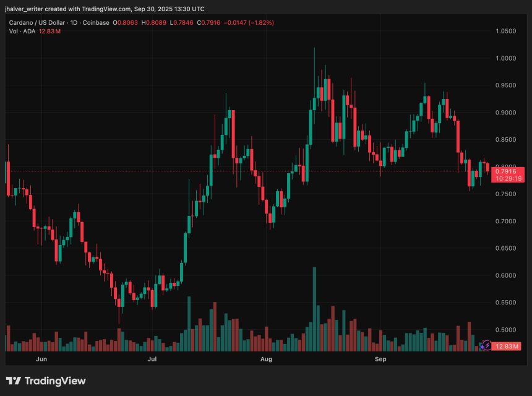Click the red '12.83M' volume badge on the right axis
This screenshot has width=532, height=396.
pos(507,346)
